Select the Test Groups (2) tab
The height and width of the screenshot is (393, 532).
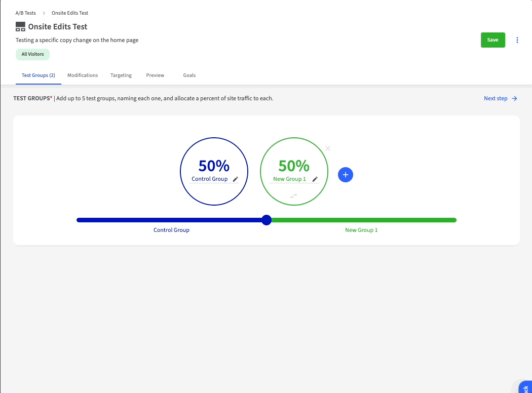coord(39,75)
